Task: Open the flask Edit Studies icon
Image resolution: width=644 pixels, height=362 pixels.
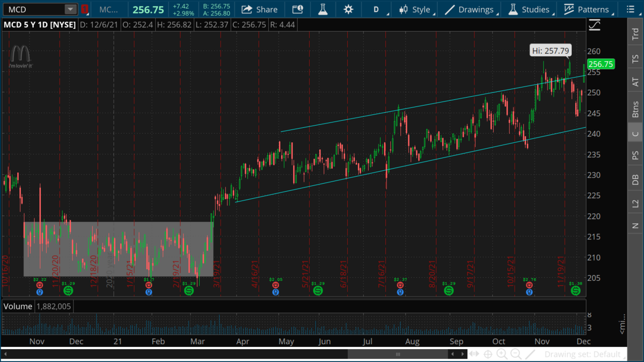Action: (323, 9)
